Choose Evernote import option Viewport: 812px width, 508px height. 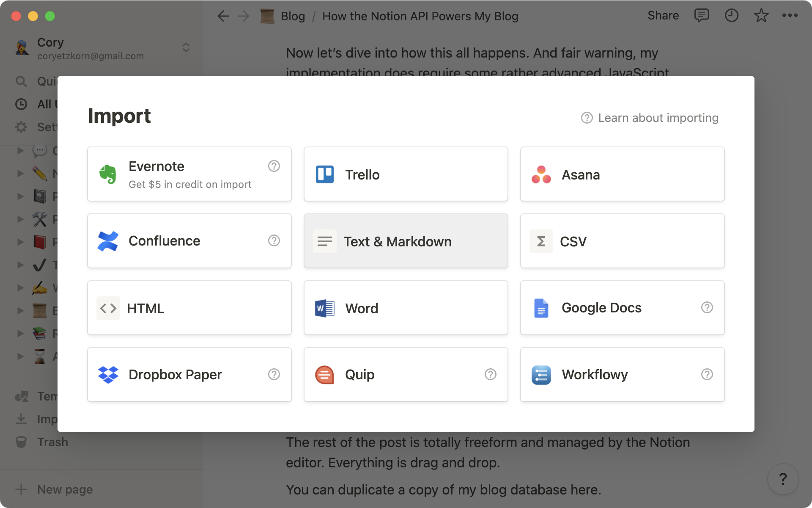pyautogui.click(x=189, y=174)
